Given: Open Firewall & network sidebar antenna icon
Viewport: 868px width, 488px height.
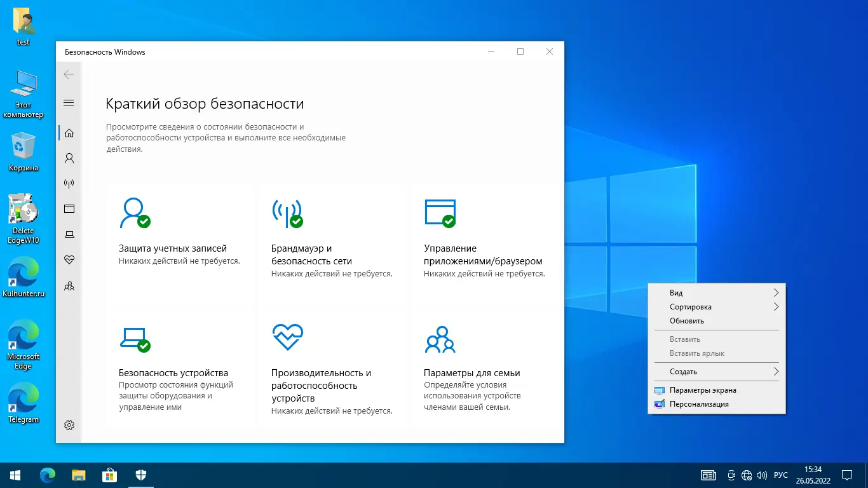Looking at the screenshot, I should click(x=69, y=184).
